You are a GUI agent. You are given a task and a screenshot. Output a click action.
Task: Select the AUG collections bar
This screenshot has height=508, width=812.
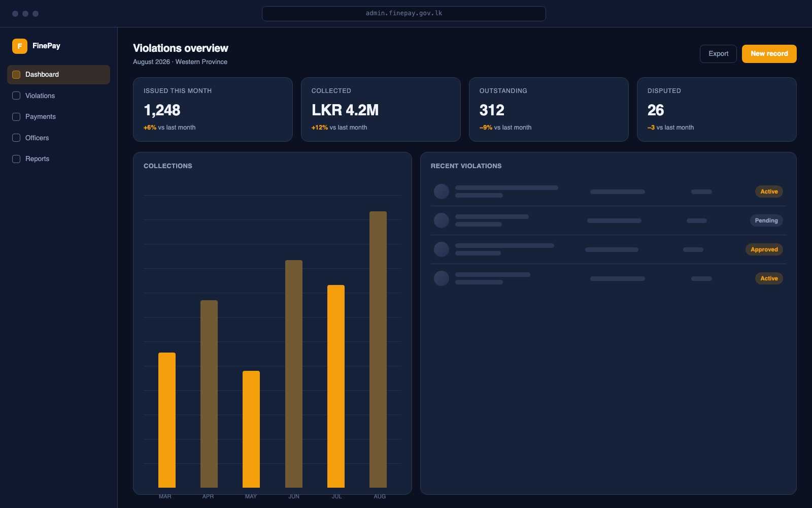[x=378, y=350]
